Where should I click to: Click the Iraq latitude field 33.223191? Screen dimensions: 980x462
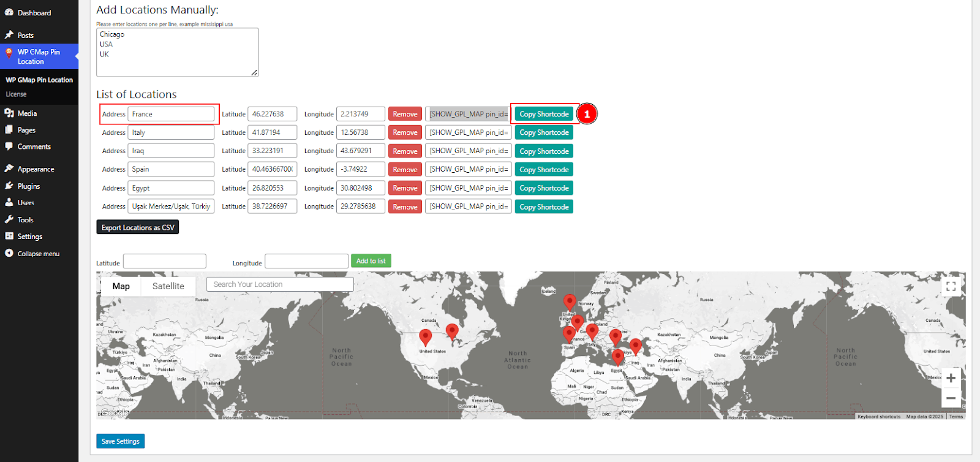pos(272,151)
